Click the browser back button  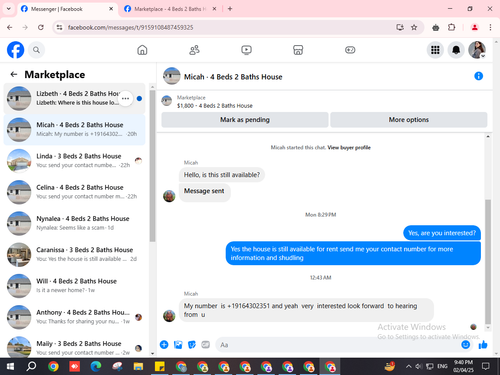point(10,27)
